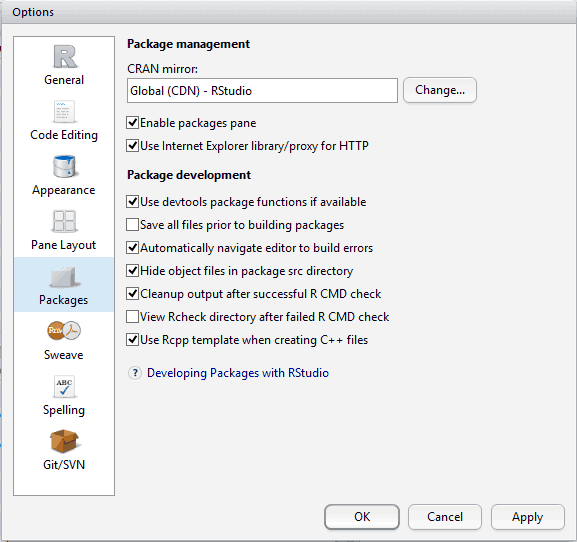Image resolution: width=577 pixels, height=542 pixels.
Task: Enable View Rcheck directory after failed check
Action: pyautogui.click(x=132, y=317)
